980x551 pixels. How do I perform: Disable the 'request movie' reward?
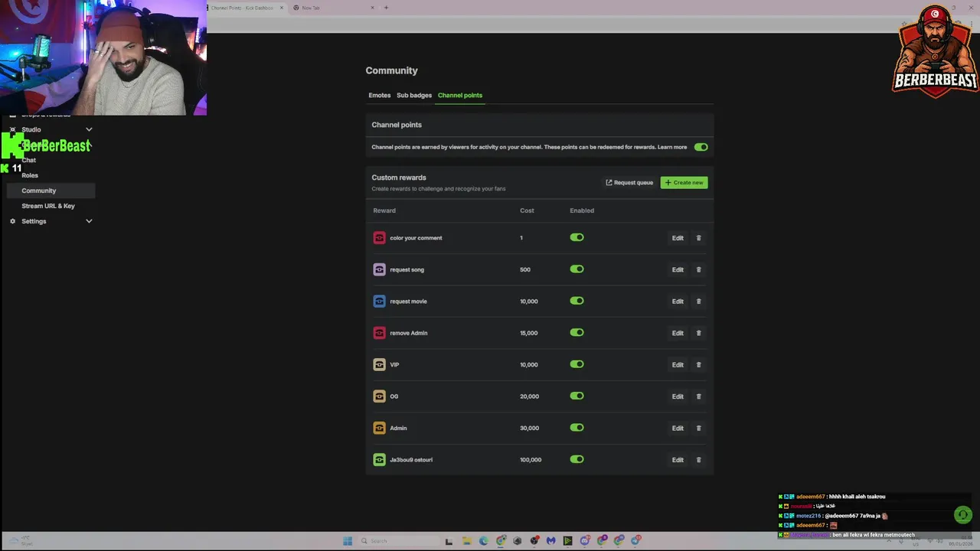577,301
